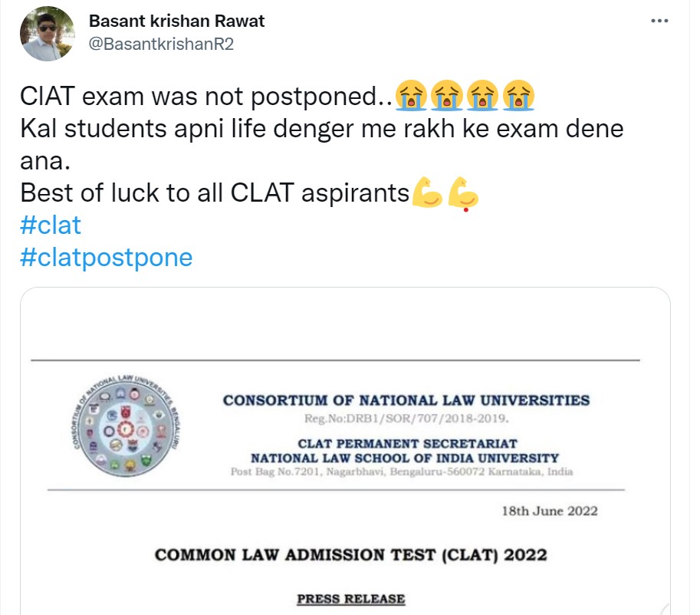The image size is (700, 615).
Task: Click the "Best of luck to all CLAT aspirants" line
Action: pos(215,192)
